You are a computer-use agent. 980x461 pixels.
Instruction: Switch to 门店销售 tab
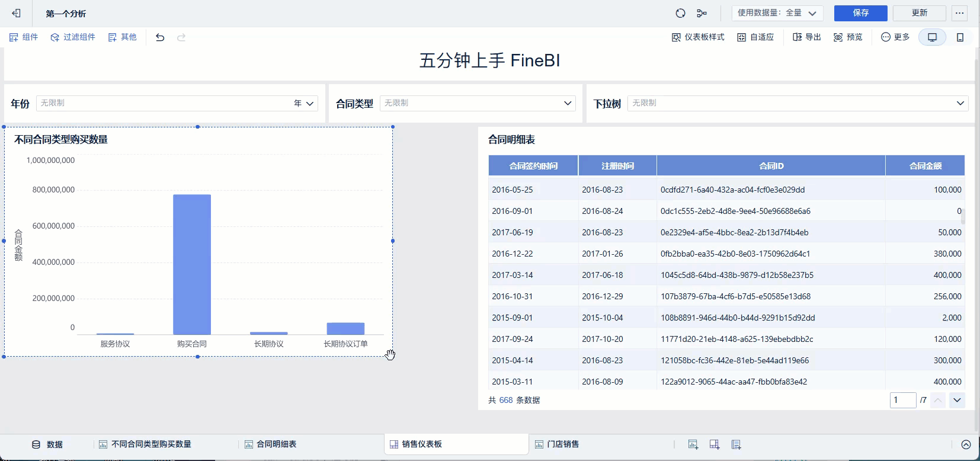pyautogui.click(x=557, y=444)
